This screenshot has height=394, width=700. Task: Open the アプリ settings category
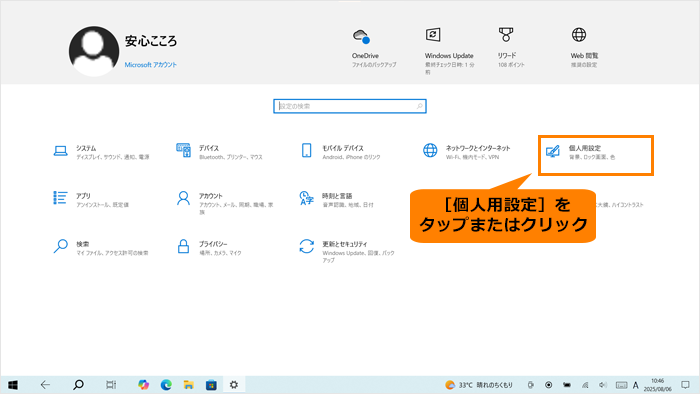(91, 200)
